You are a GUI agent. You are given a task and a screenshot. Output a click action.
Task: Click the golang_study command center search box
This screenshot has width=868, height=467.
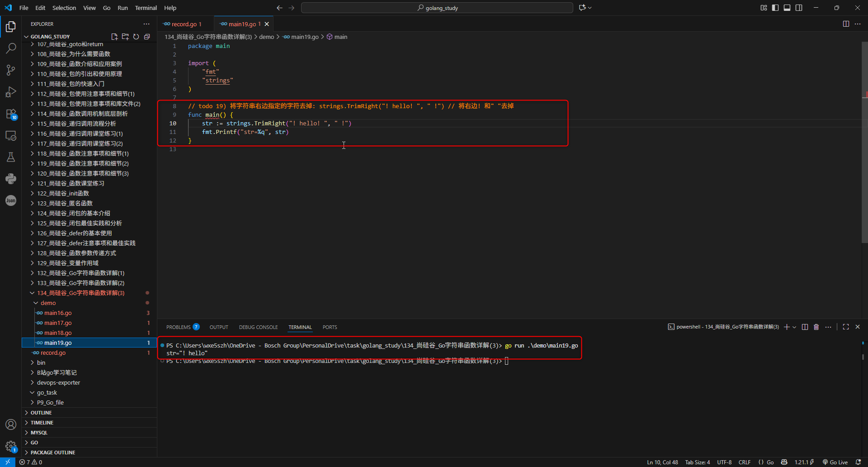click(437, 8)
